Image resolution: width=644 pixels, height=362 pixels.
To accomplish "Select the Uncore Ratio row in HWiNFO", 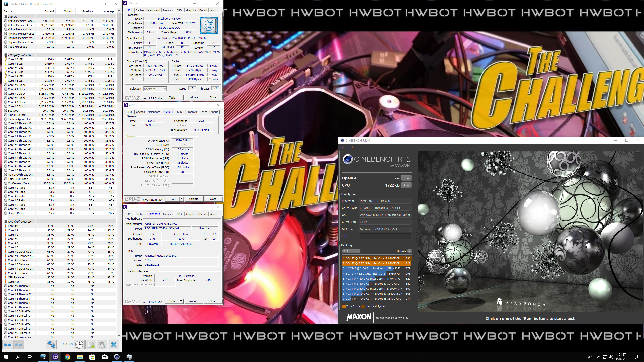I will pos(59,213).
